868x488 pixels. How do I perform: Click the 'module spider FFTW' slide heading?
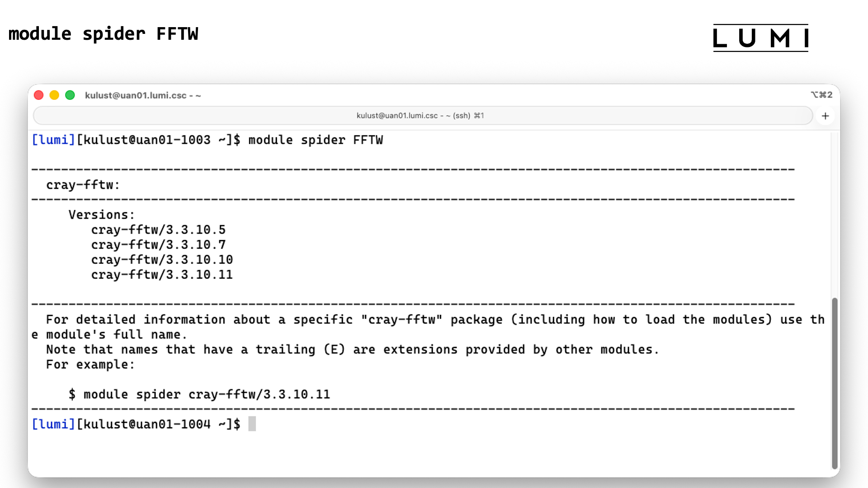click(103, 34)
